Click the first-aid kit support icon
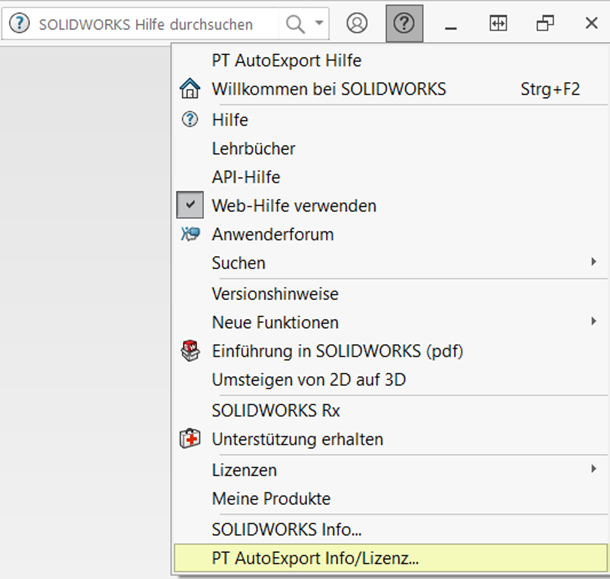This screenshot has height=579, width=610. (190, 439)
